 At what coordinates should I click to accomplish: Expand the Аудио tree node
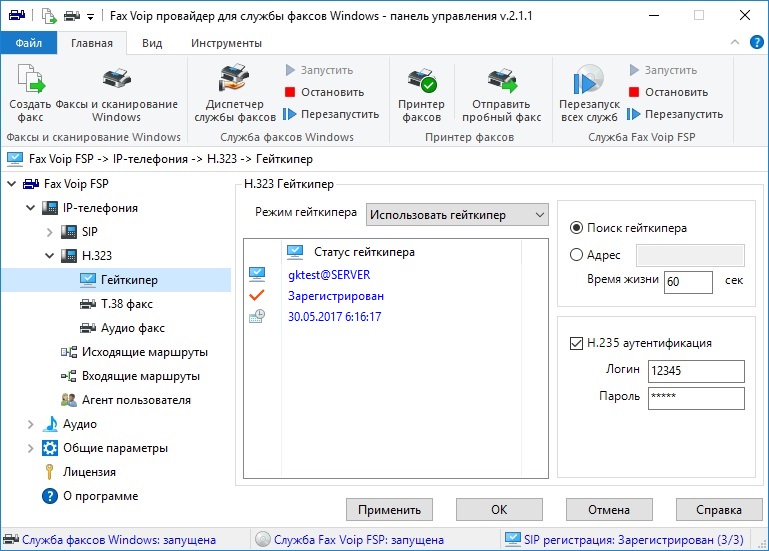pyautogui.click(x=30, y=424)
